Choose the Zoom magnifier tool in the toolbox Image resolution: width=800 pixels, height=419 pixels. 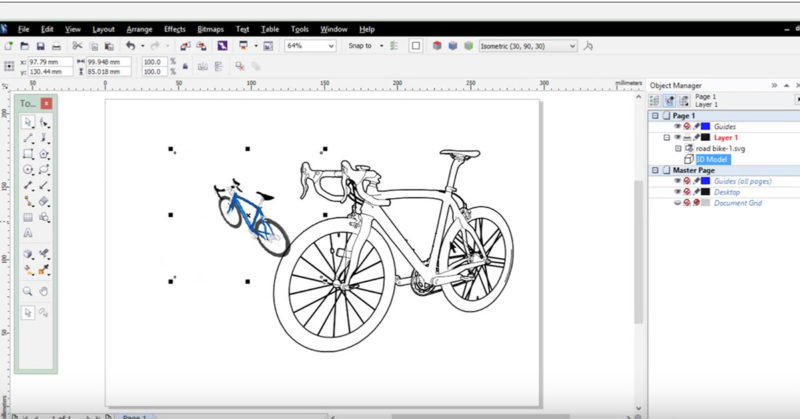click(x=28, y=290)
